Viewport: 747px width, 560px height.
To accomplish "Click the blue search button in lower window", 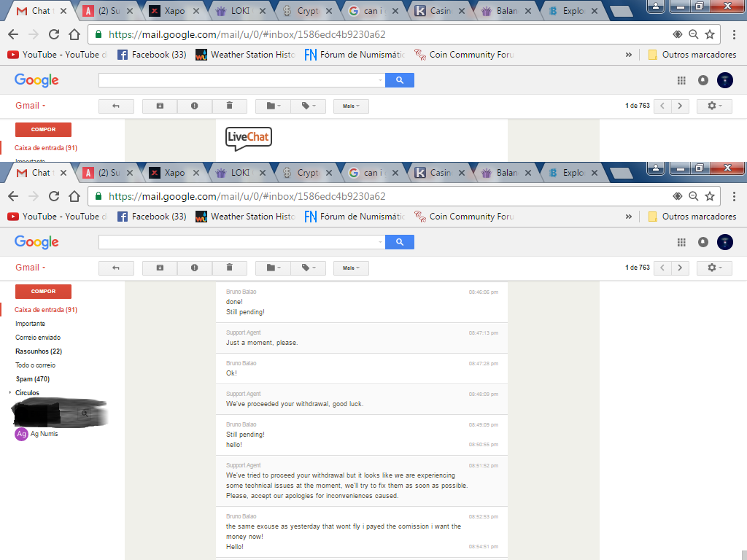I will click(x=400, y=242).
